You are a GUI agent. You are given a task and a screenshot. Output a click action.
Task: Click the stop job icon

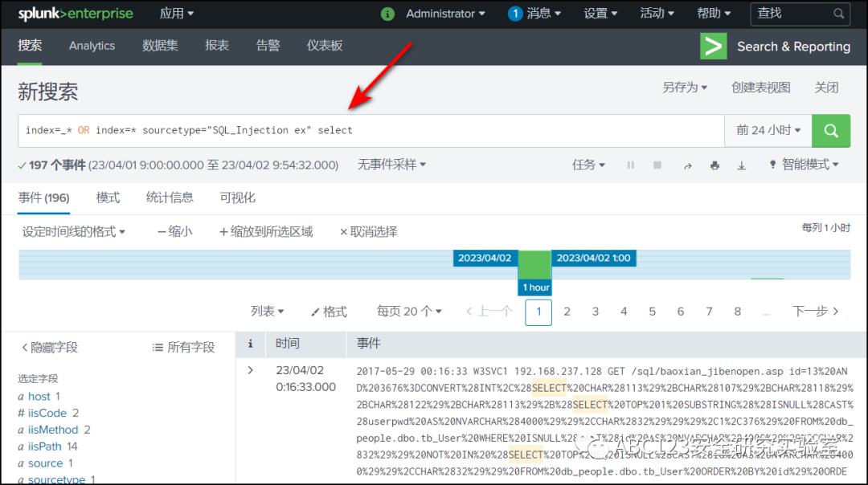coord(657,165)
